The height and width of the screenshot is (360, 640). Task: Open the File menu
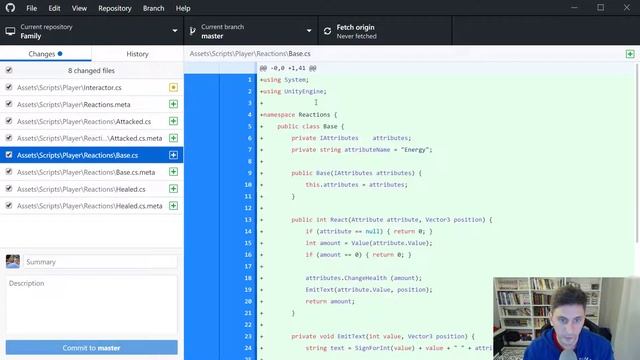pos(31,8)
